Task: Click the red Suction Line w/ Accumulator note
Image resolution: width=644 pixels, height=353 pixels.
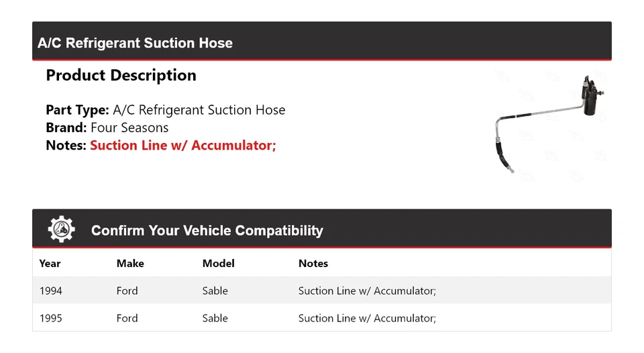Action: (182, 145)
